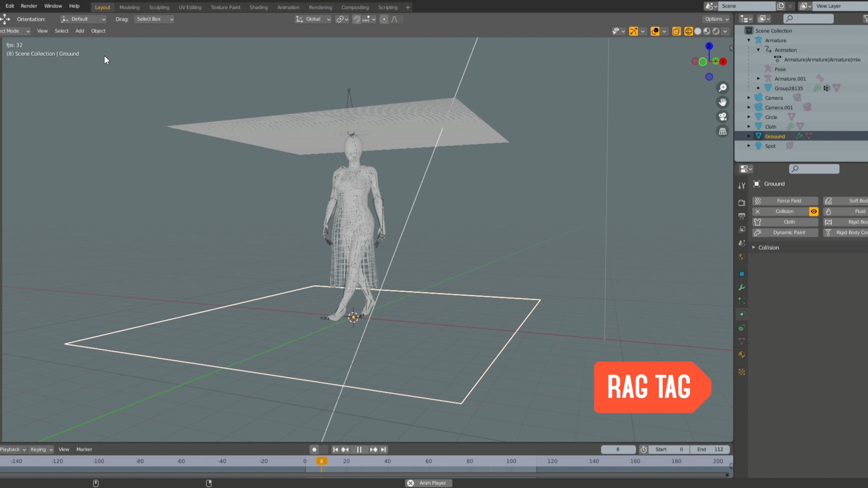Viewport: 868px width, 488px height.
Task: Click the timeline horizontal scrollbar
Action: tap(362, 475)
